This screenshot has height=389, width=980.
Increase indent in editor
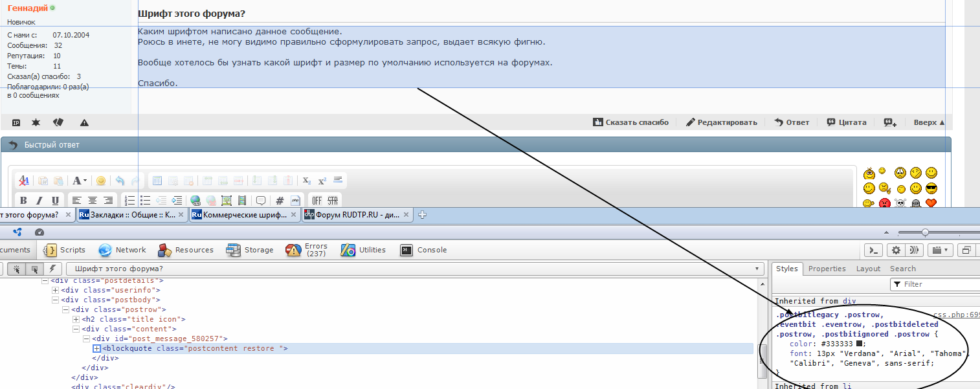(x=177, y=201)
